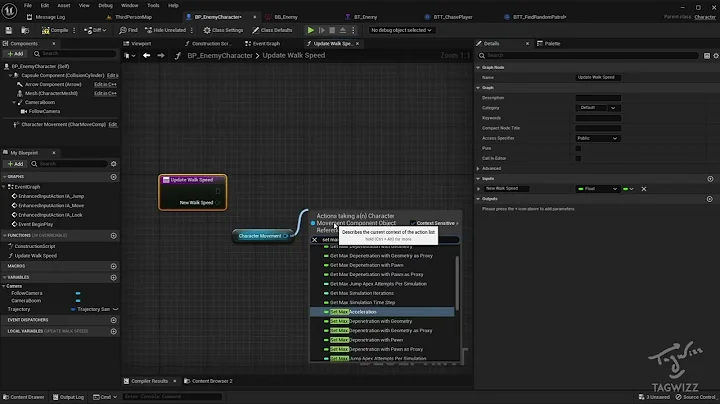Open the Find search tool
Image resolution: width=720 pixels, height=404 pixels.
(129, 30)
